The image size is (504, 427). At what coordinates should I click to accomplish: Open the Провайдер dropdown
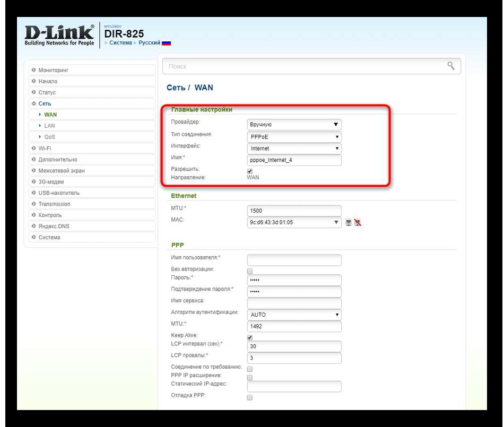point(294,124)
